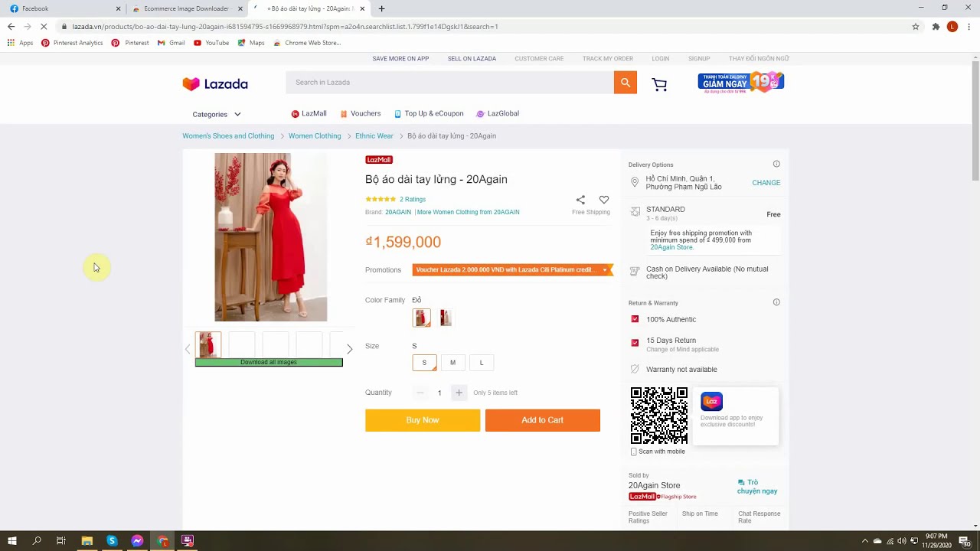Open Women Clothing breadcrumb link
Image resolution: width=980 pixels, height=551 pixels.
pyautogui.click(x=315, y=136)
